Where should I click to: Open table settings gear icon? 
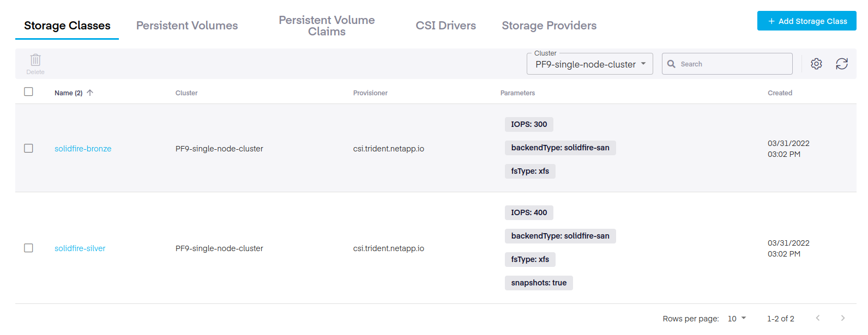(x=816, y=64)
